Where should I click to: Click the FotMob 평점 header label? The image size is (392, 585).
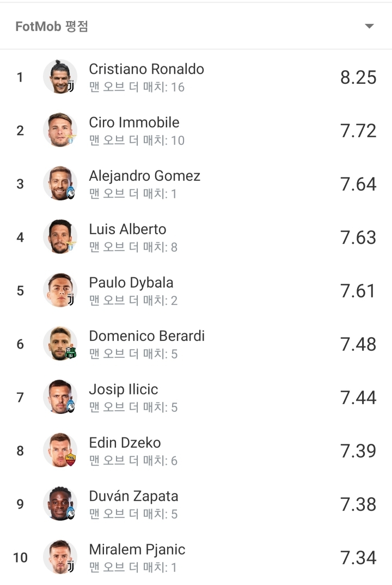52,27
